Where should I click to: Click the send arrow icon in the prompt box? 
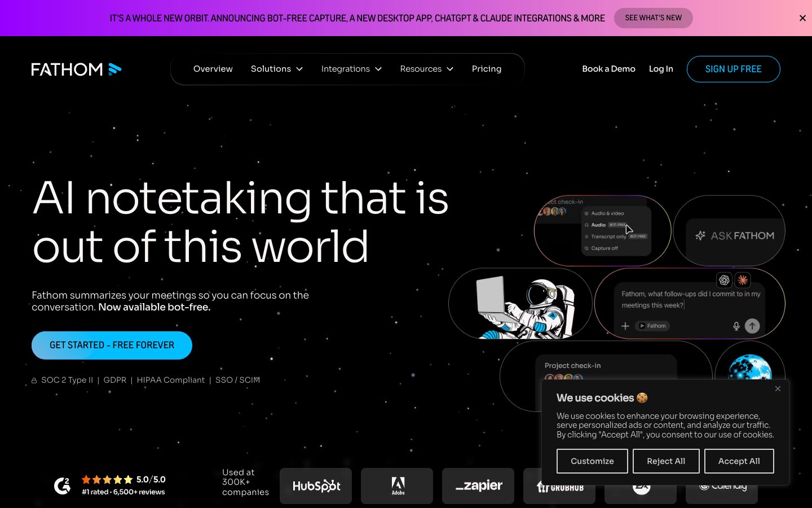click(752, 326)
